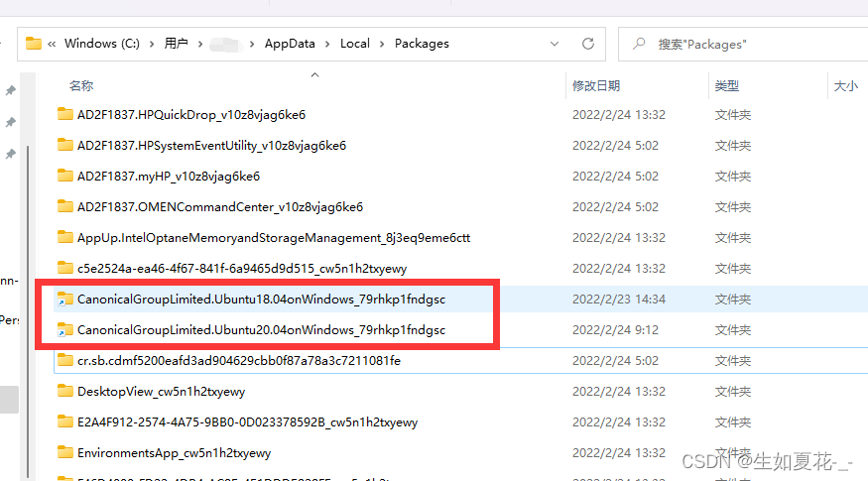Select folder icon of AppUp.IntelOptaneMemory

point(65,237)
